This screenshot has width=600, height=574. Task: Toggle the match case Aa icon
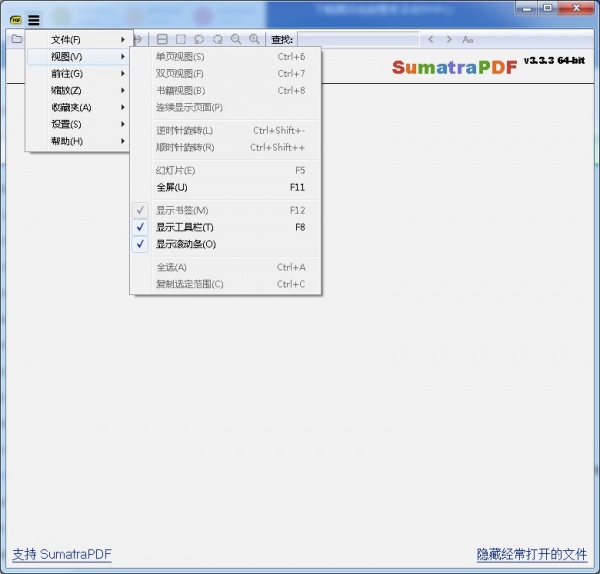click(467, 39)
